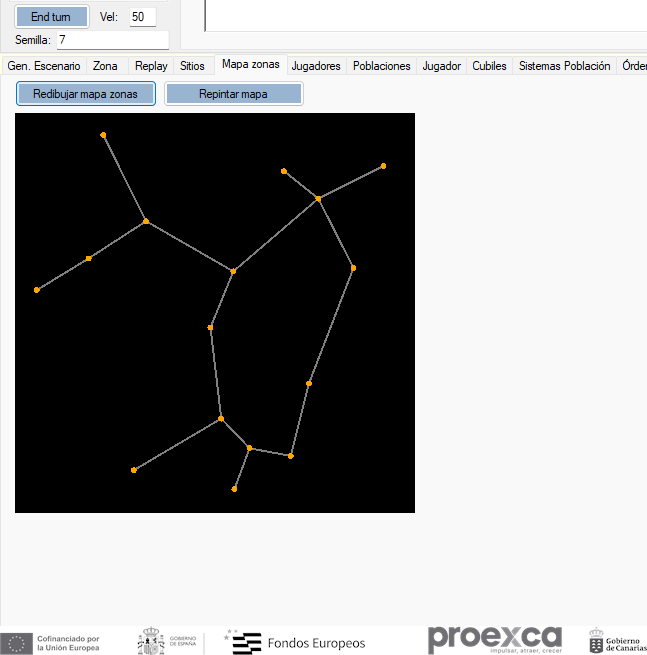647x655 pixels.
Task: Select the Jugador tab
Action: pos(441,66)
